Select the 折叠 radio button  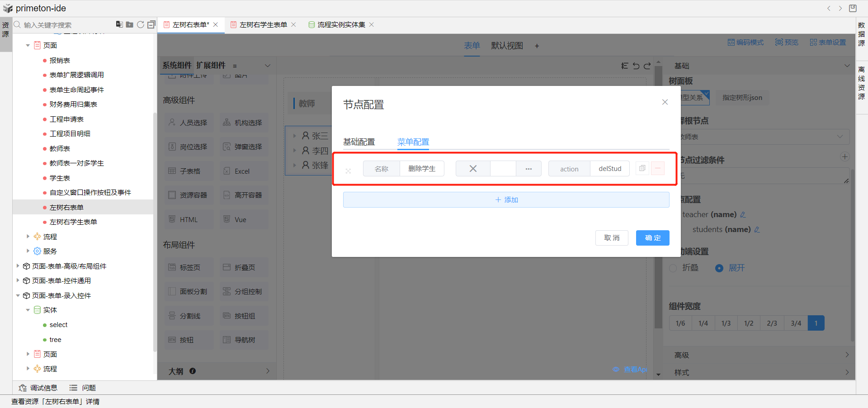[673, 268]
